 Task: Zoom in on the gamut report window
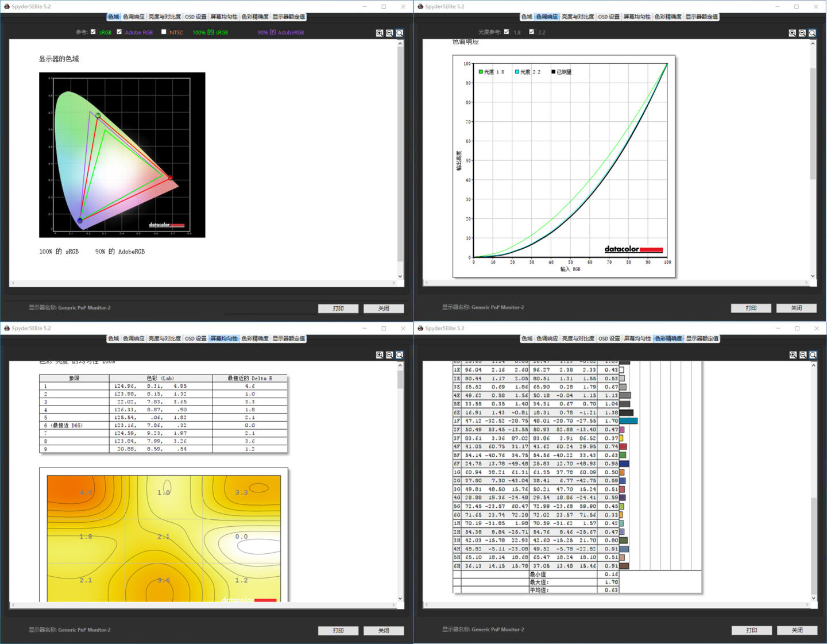click(380, 33)
